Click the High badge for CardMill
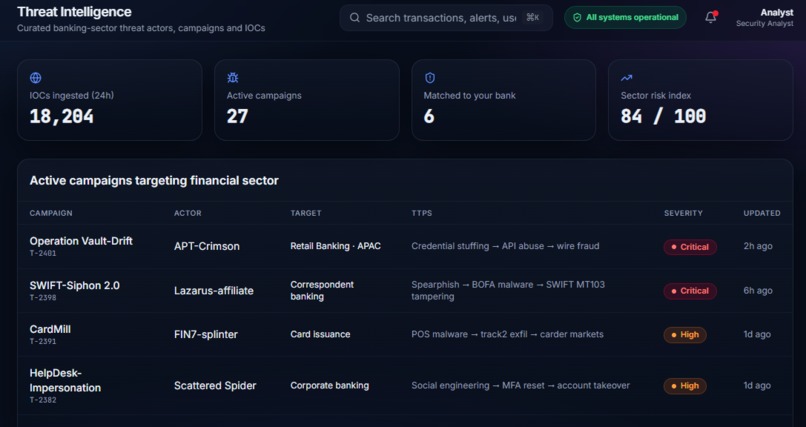Image resolution: width=806 pixels, height=427 pixels. (x=685, y=335)
